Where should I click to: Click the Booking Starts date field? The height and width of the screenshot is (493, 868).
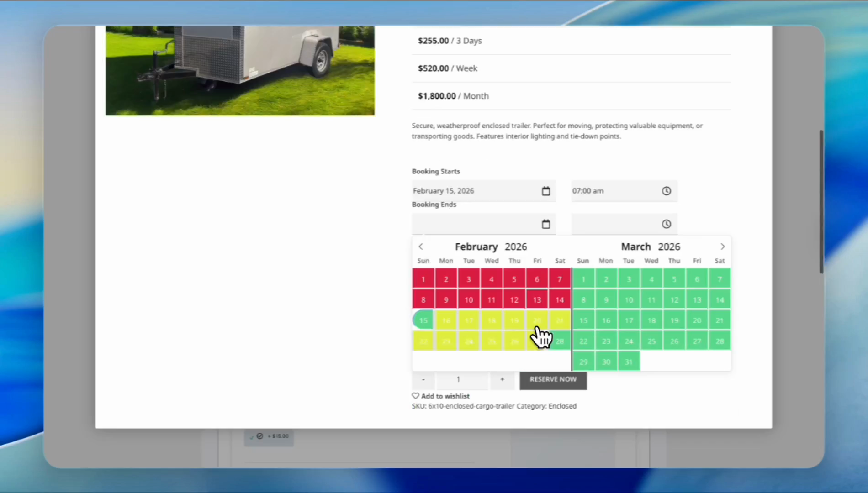tap(475, 191)
